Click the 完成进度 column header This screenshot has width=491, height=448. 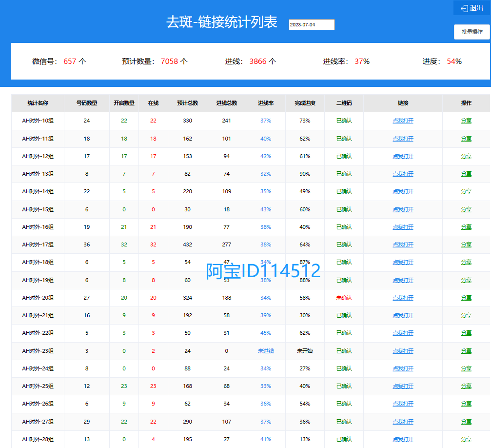click(x=305, y=103)
